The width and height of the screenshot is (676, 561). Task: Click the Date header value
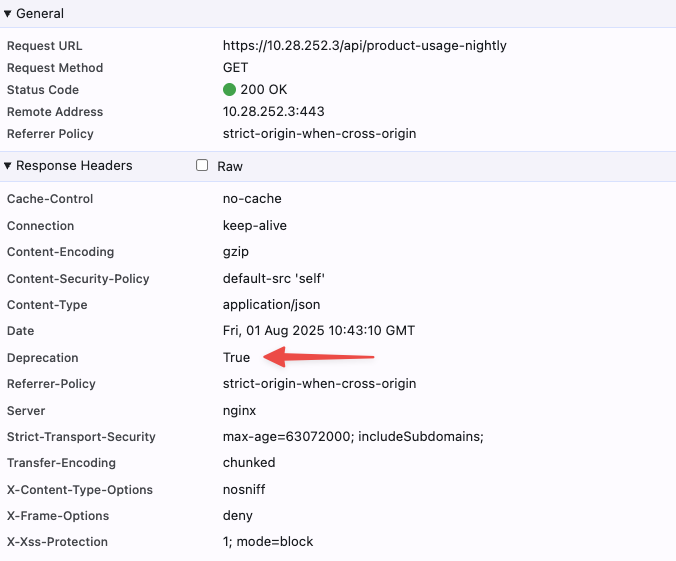[318, 331]
